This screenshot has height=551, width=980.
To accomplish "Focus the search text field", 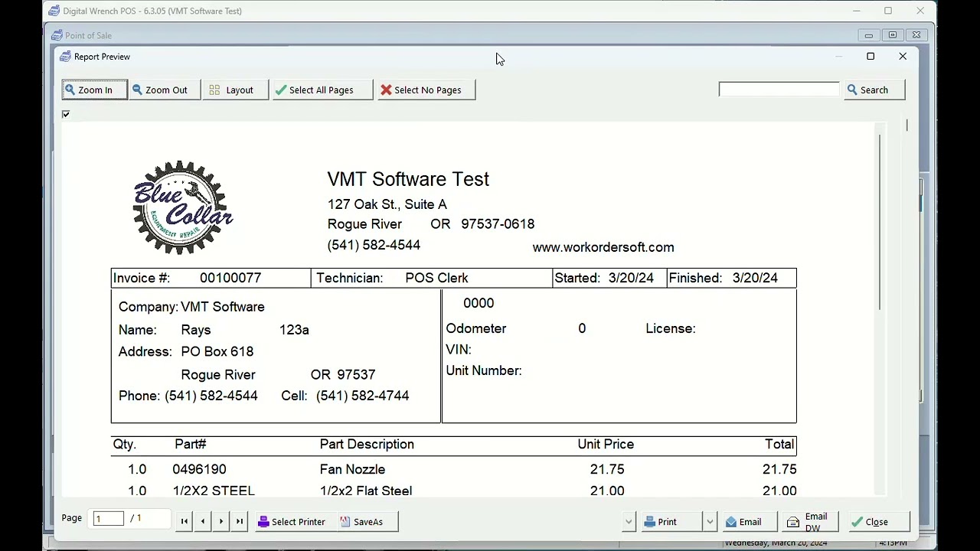I will 779,90.
